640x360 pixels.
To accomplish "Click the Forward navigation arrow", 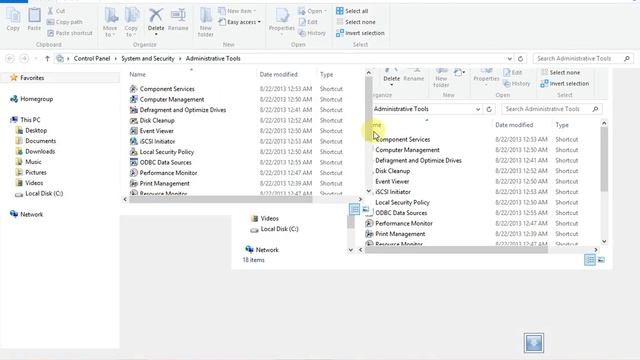I will pos(24,59).
